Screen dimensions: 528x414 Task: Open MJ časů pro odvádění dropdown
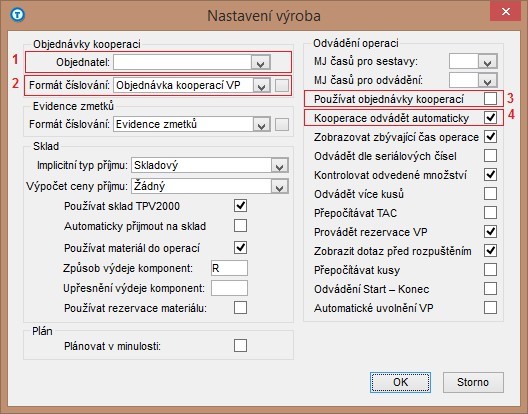(x=488, y=81)
